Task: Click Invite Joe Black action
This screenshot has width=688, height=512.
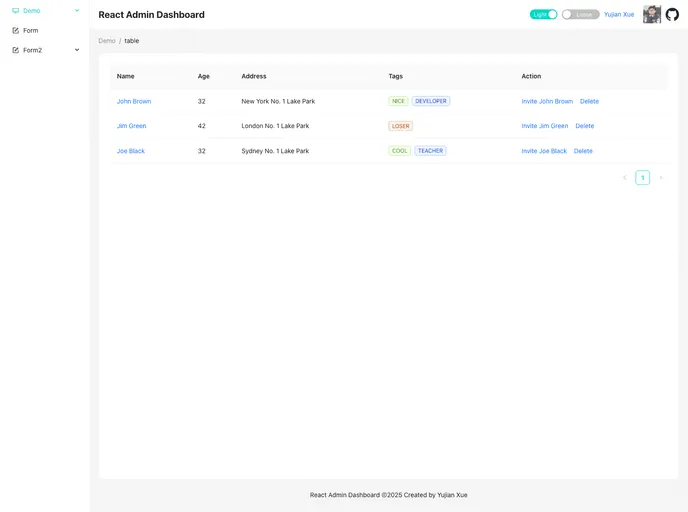Action: pyautogui.click(x=544, y=151)
